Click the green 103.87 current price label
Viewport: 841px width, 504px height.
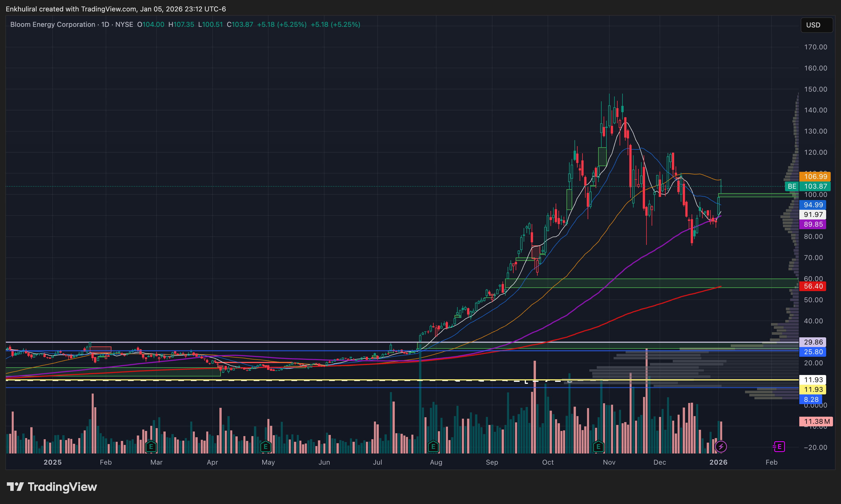815,186
